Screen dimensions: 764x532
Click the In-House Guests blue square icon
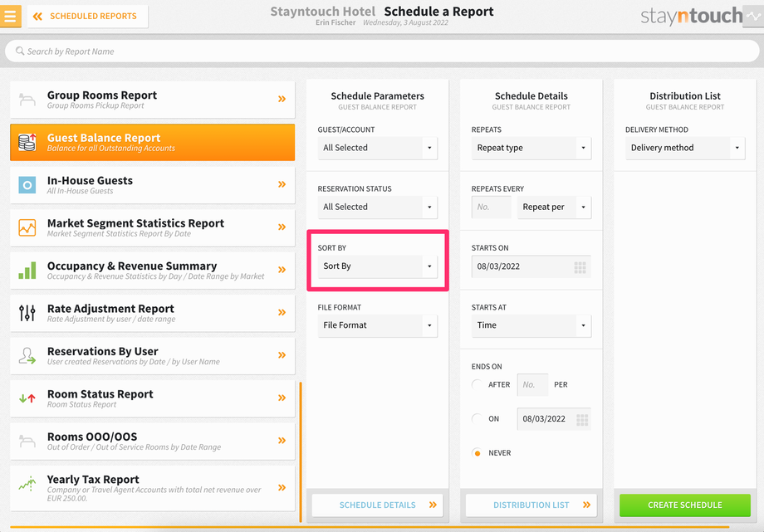27,185
